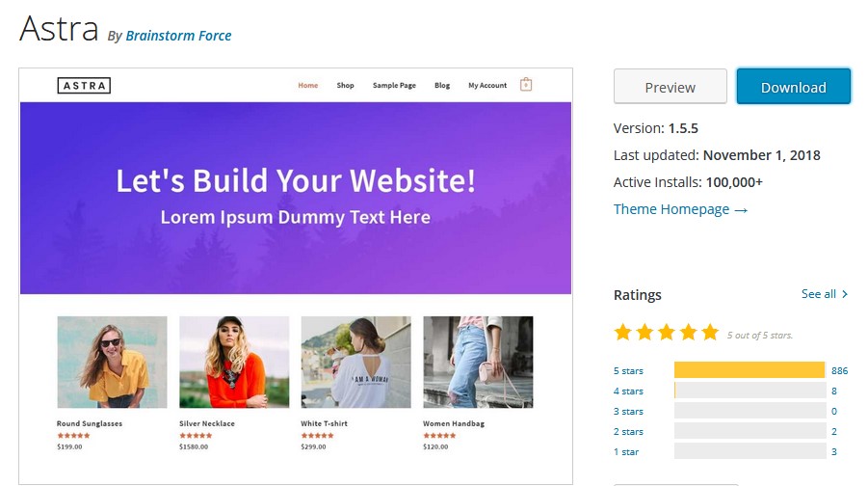Click the 1 star rating bar
Screen dimensions: 868x486
pos(750,451)
